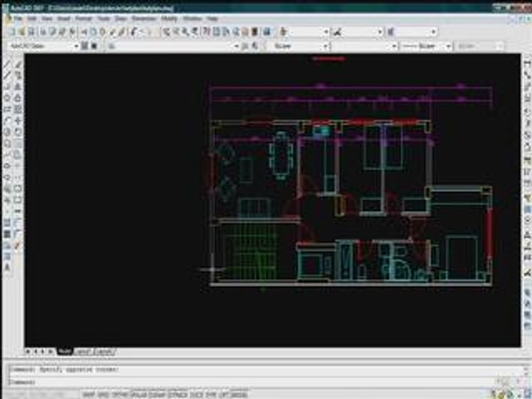Select the Construction Line tool
This screenshot has height=399, width=532.
pos(7,75)
